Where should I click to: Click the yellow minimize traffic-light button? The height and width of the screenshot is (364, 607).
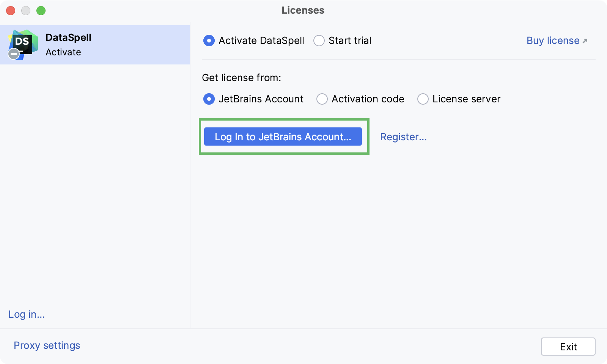[26, 11]
